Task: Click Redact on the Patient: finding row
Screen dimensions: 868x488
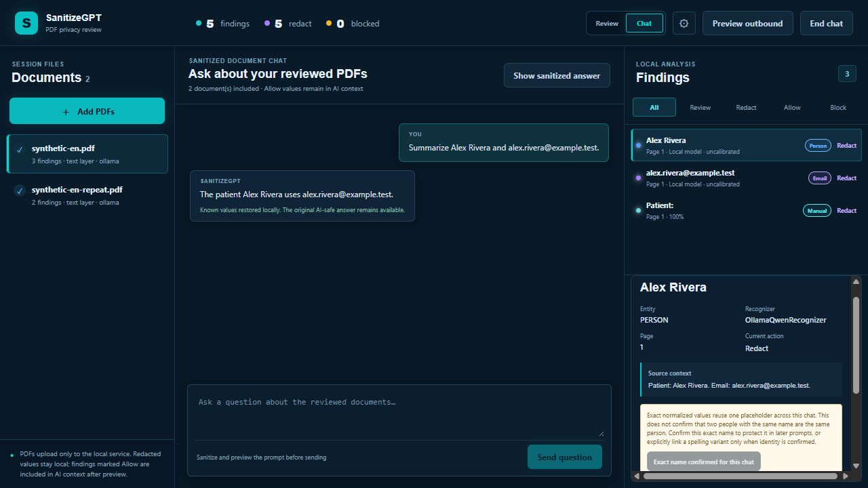Action: [846, 211]
